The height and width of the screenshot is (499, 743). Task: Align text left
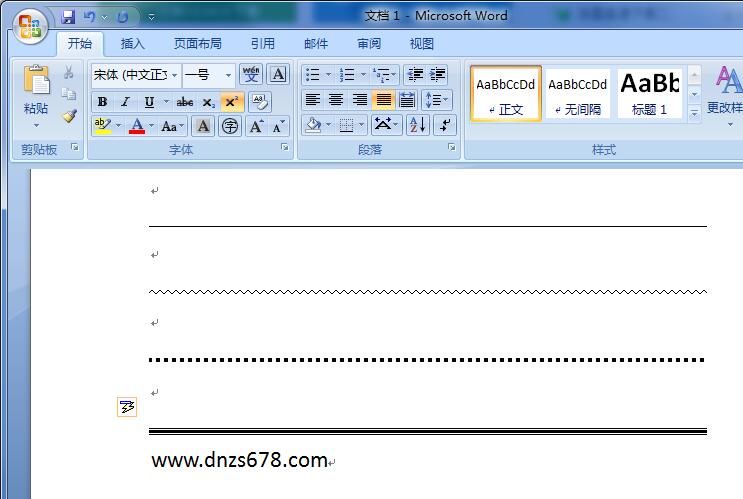click(313, 100)
